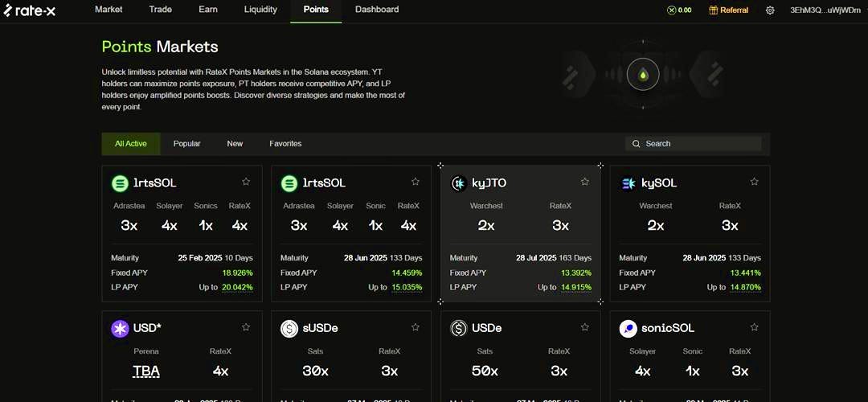Image resolution: width=868 pixels, height=402 pixels.
Task: Select the All Active filter
Action: [x=131, y=144]
